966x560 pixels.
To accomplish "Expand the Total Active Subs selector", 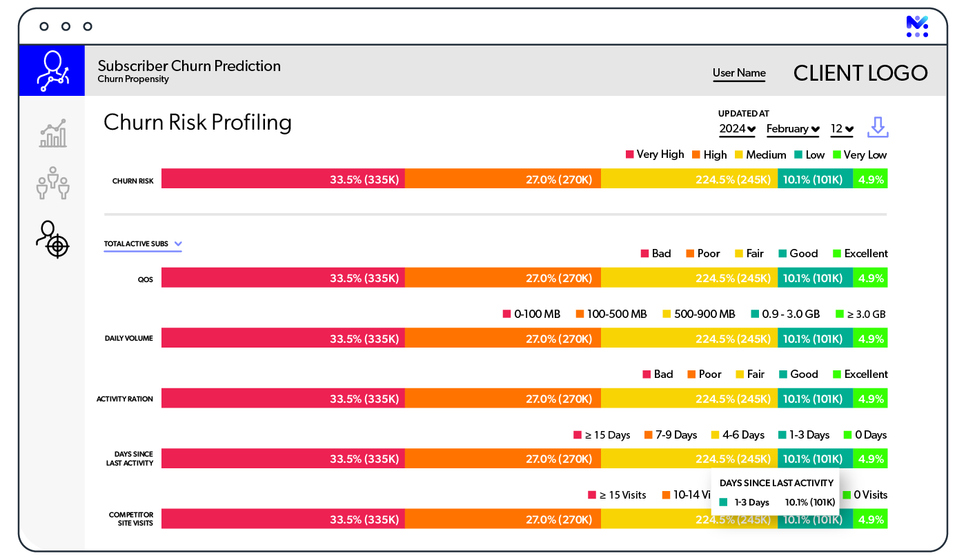I will (x=143, y=244).
